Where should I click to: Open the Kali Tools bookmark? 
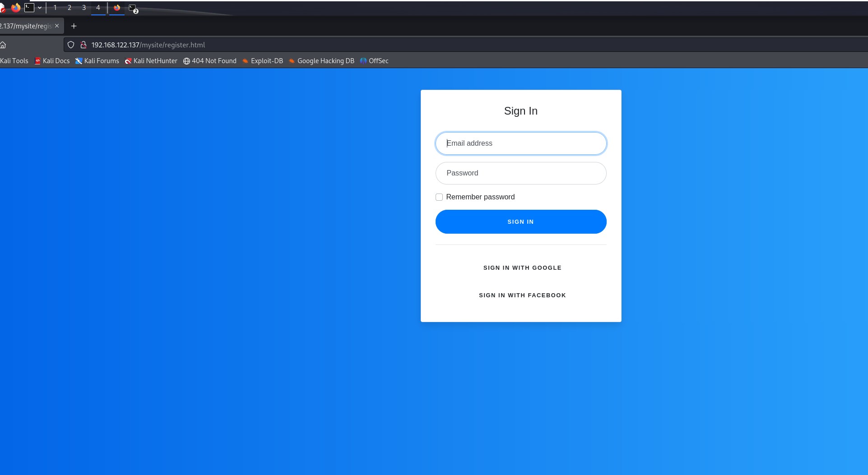tap(14, 61)
